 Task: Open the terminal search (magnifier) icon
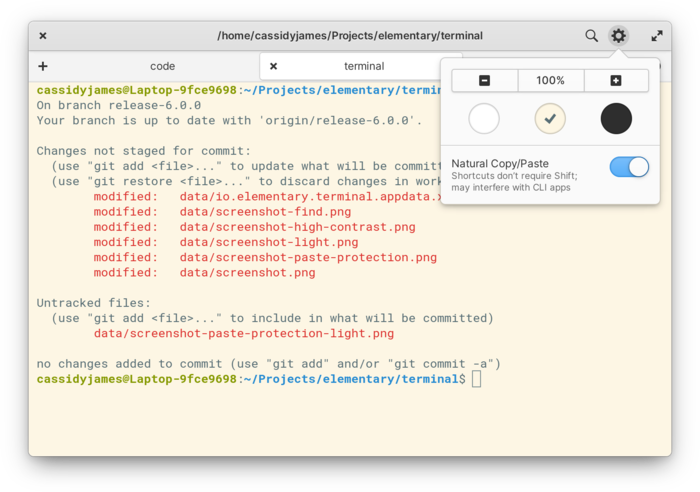pos(591,36)
